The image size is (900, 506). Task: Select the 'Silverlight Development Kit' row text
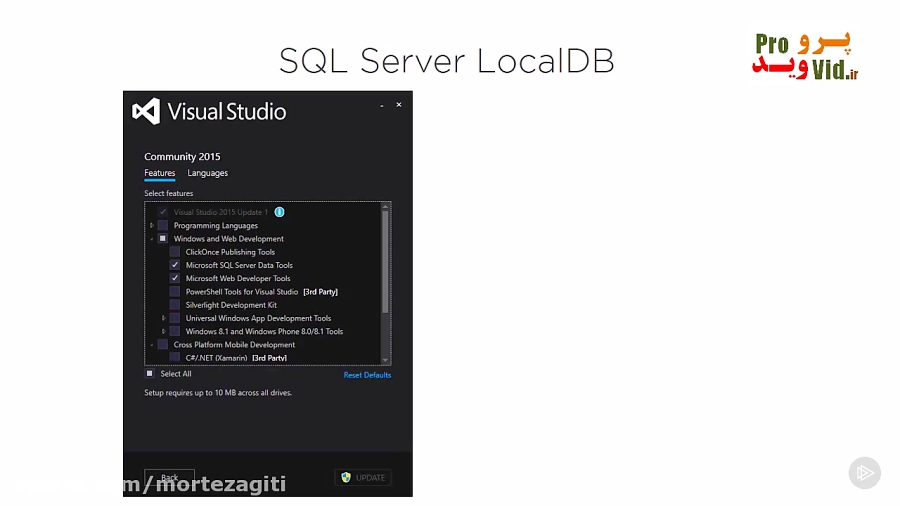(x=231, y=305)
